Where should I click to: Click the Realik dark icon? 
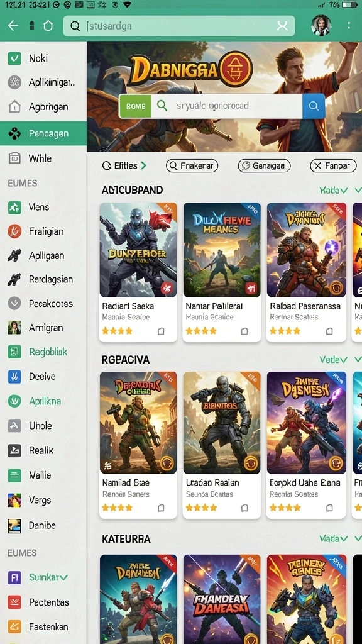coord(14,450)
